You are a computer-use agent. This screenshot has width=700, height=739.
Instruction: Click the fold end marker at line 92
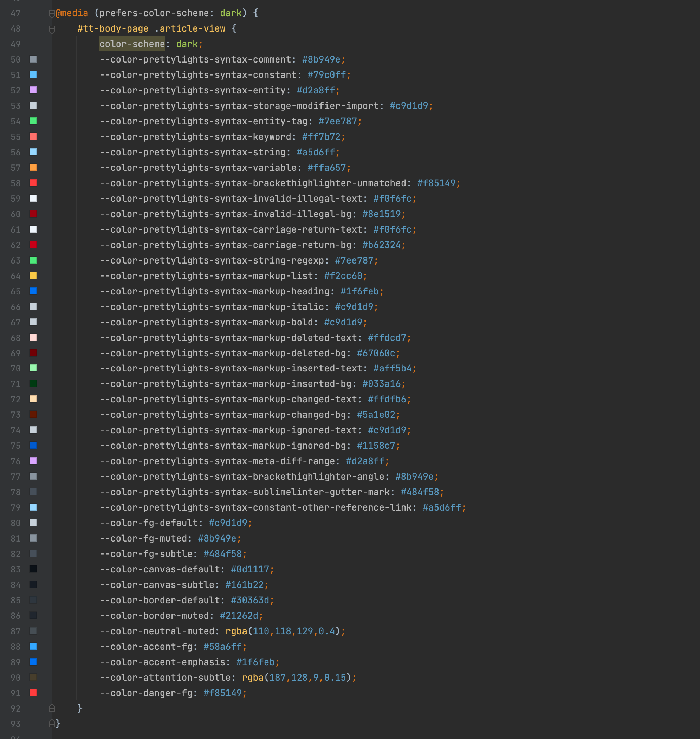(52, 708)
